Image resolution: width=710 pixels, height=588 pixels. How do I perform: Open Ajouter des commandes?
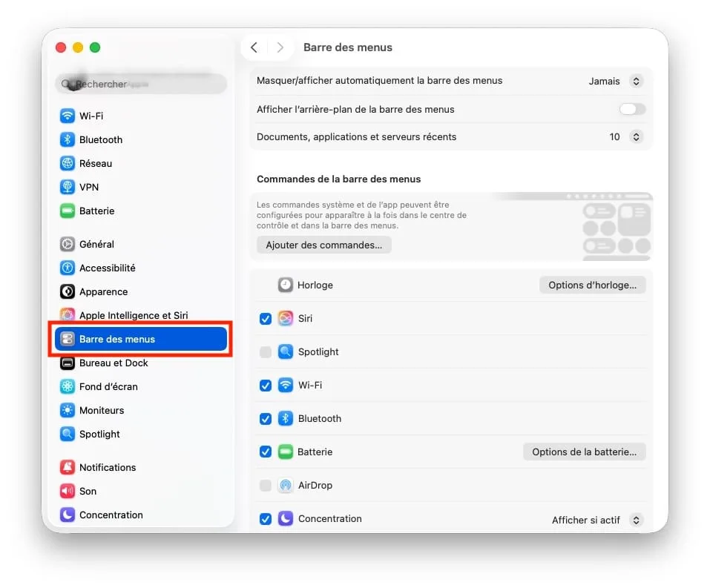pos(323,245)
